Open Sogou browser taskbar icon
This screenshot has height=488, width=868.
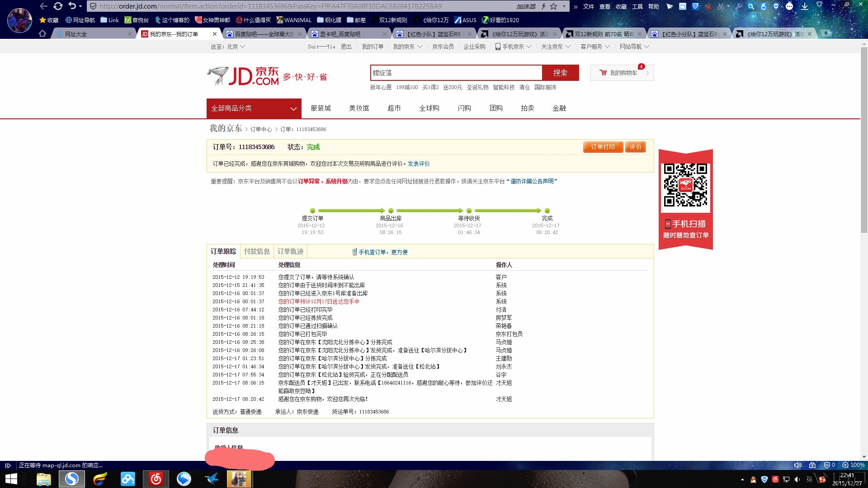coord(71,479)
